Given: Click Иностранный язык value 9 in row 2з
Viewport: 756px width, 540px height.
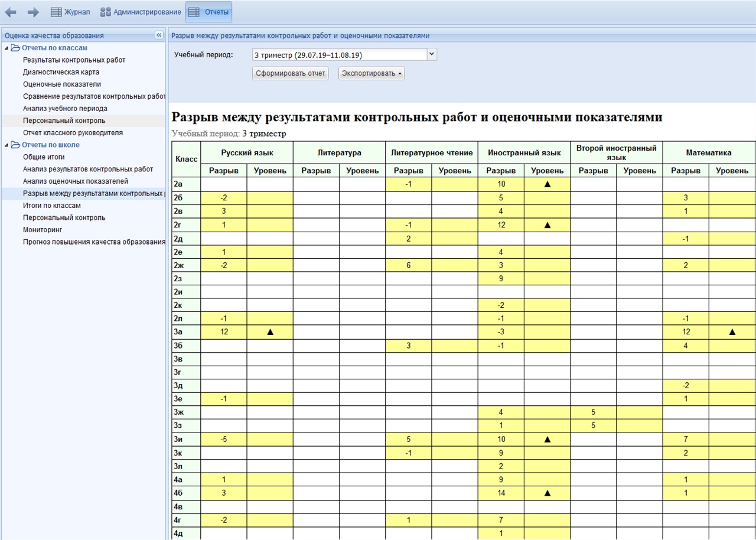Looking at the screenshot, I should tap(501, 278).
